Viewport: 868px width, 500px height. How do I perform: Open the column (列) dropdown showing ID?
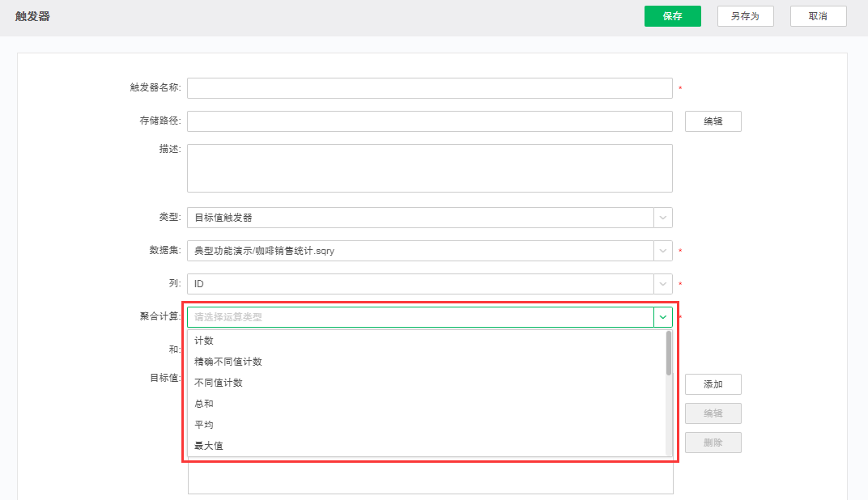(x=662, y=283)
